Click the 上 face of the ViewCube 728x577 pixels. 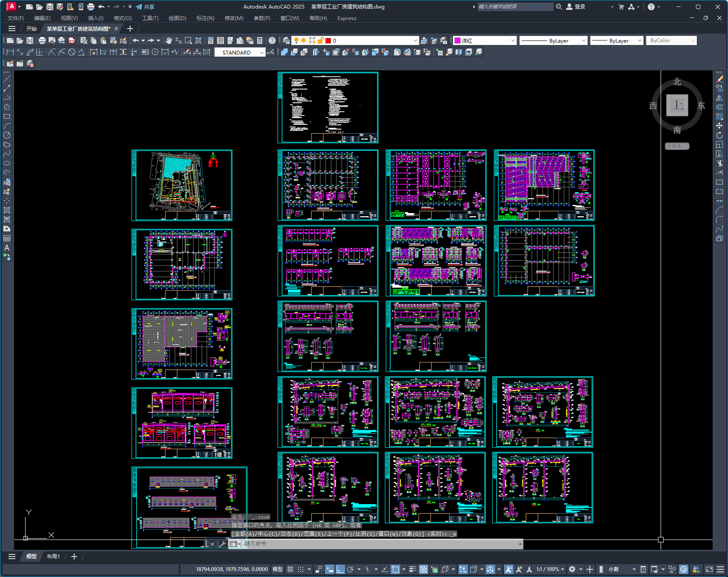tap(677, 105)
